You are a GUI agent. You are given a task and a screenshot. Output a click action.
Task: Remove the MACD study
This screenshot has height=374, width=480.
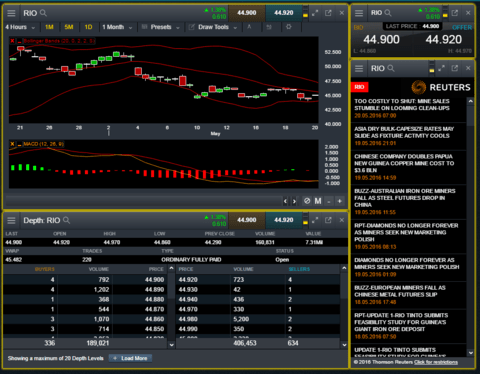[12, 144]
